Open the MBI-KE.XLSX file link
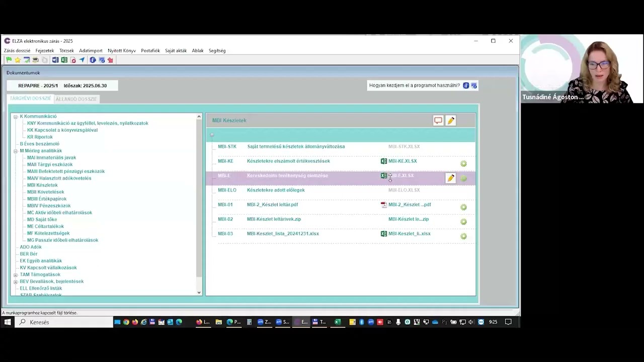 click(x=403, y=161)
